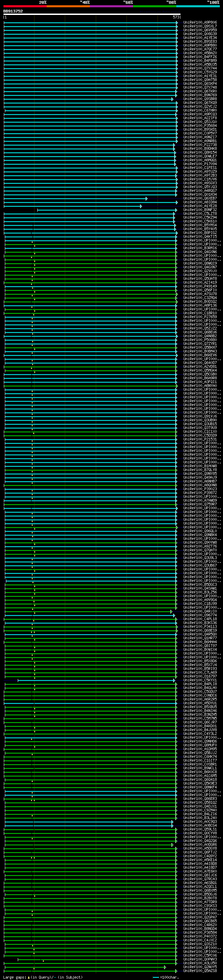The image size is (223, 980).
Task: Click the green ~80% legend bar
Action: click(154, 6)
